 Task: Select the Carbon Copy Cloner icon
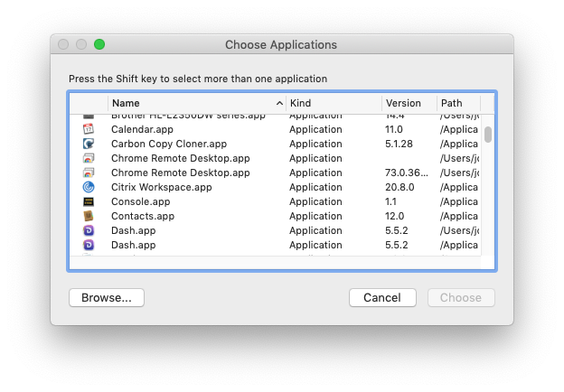click(89, 144)
